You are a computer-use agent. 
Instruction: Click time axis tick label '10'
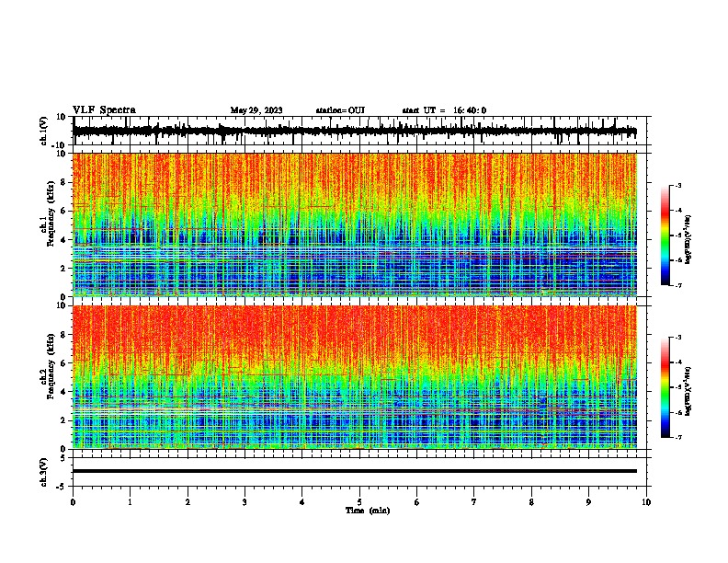[x=646, y=502]
